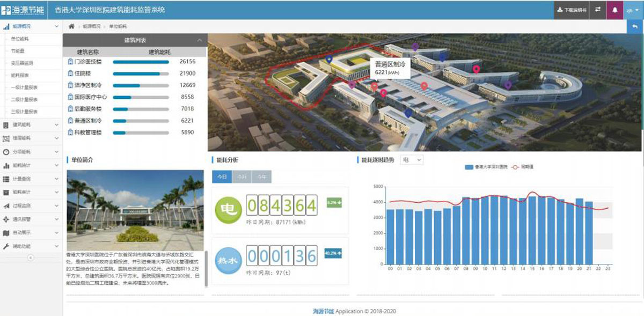Open 变压器监测 in sidebar submenu
The height and width of the screenshot is (316, 644).
coord(22,63)
